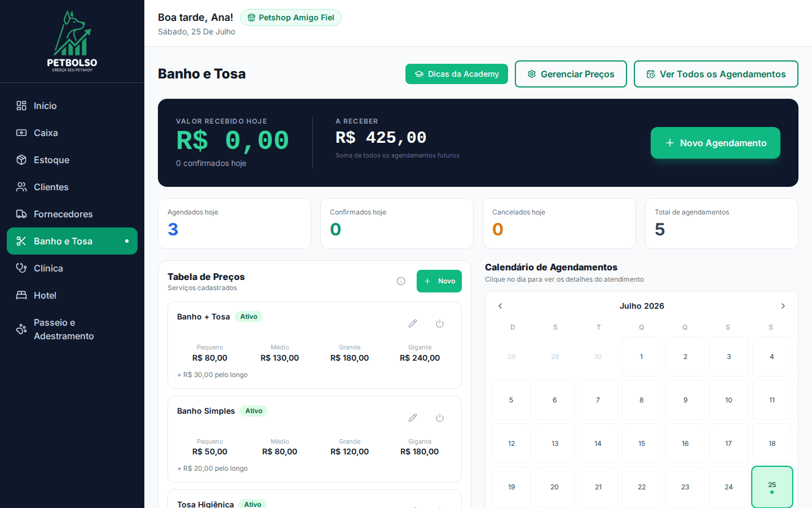Screen dimensions: 812x508
Task: Click Petshop Amigo Fiel badge
Action: click(x=291, y=17)
